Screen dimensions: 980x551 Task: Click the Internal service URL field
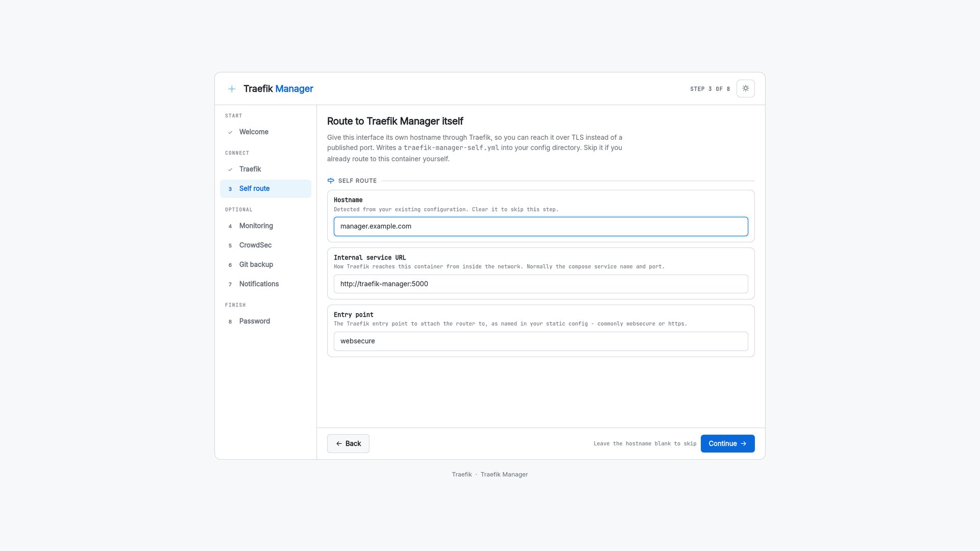coord(541,284)
